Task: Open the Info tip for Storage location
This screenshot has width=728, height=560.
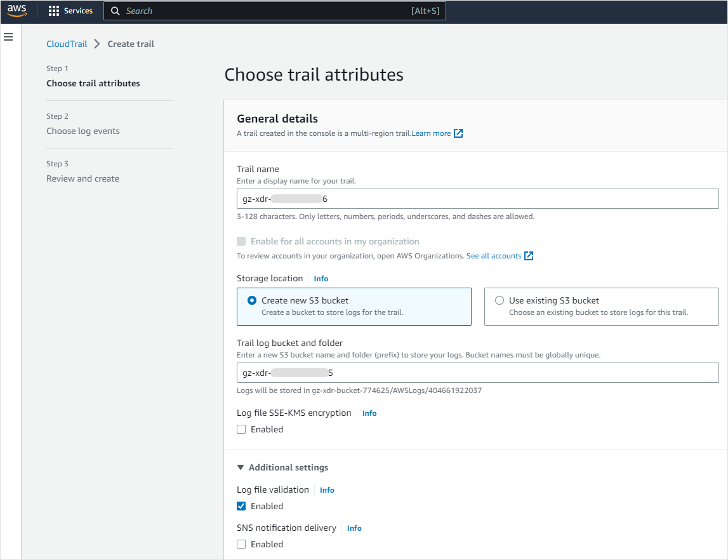Action: coord(321,278)
